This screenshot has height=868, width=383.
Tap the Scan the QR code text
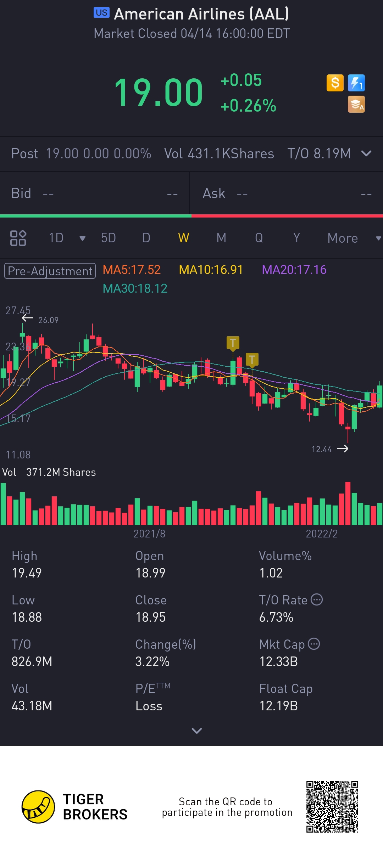(x=227, y=807)
